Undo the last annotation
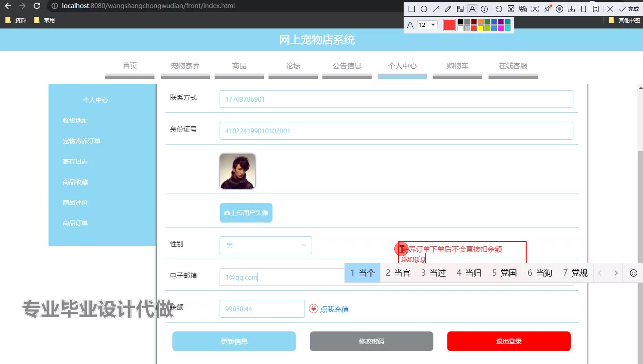 (x=499, y=9)
